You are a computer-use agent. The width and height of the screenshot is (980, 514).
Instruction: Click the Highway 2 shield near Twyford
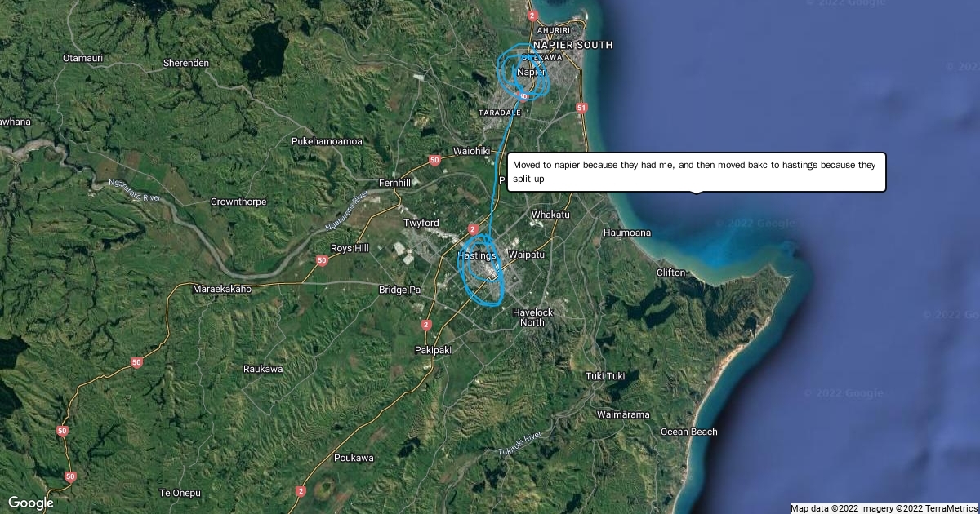(472, 229)
